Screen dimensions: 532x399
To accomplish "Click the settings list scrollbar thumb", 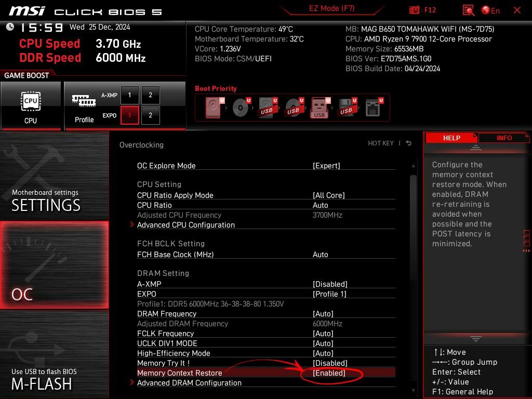I will pos(413,228).
